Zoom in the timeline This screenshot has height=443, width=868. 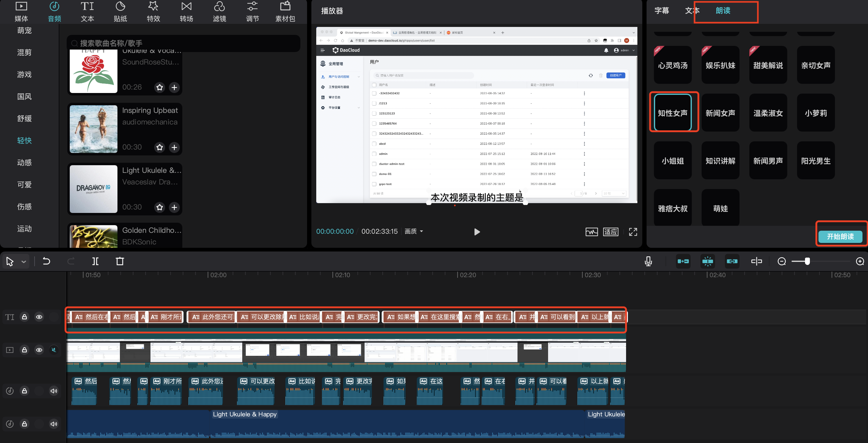860,261
